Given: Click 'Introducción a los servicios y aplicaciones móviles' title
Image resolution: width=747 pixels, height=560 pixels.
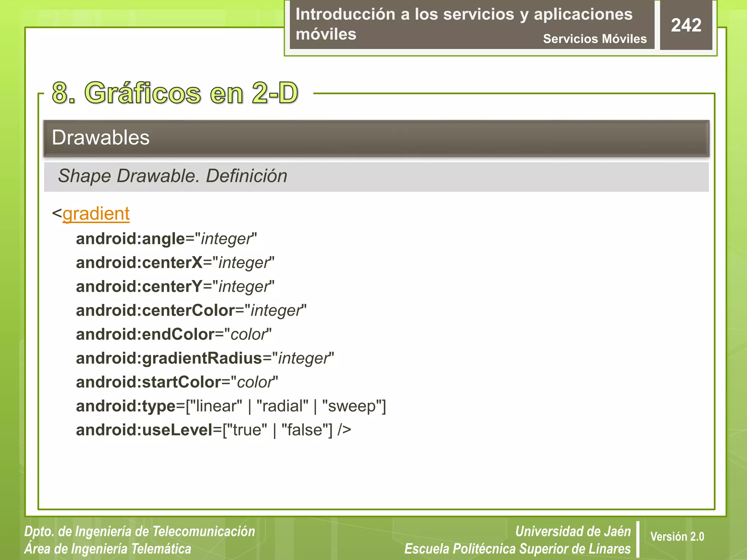Looking at the screenshot, I should click(464, 24).
